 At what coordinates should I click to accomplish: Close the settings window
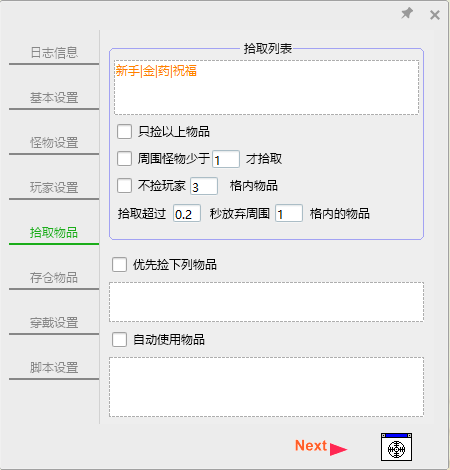[x=435, y=15]
